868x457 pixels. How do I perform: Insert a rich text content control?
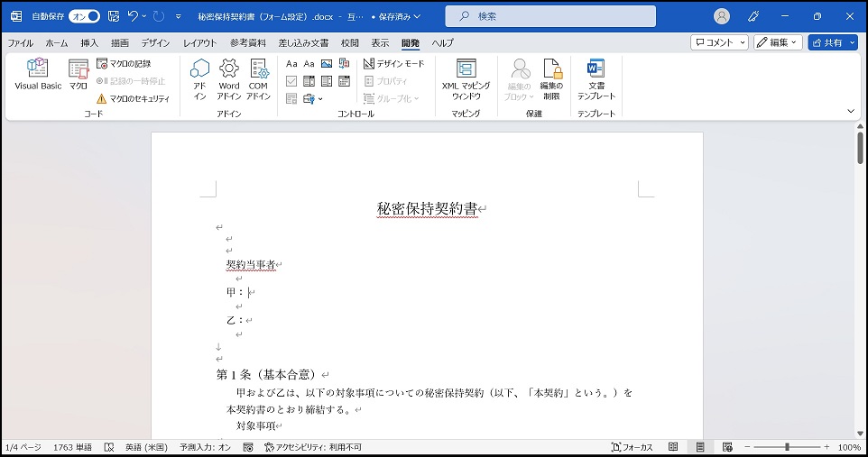(x=291, y=64)
